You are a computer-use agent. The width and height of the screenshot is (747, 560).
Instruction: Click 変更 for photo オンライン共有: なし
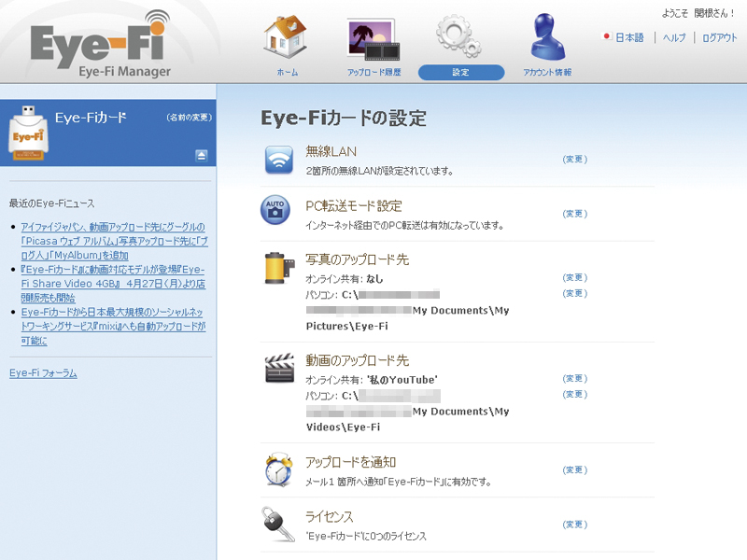[x=575, y=277]
